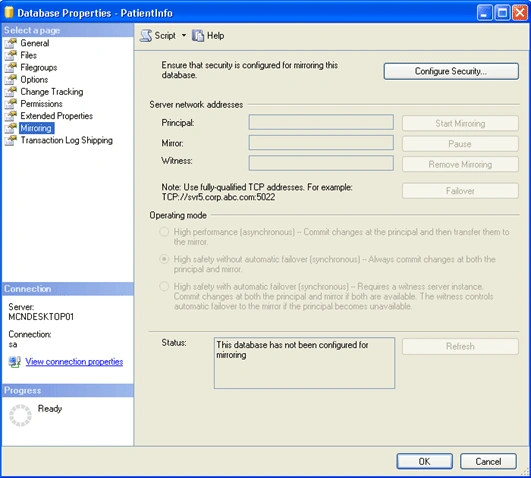Open the Extended Properties page
Screen dimensions: 531x478
coord(57,116)
